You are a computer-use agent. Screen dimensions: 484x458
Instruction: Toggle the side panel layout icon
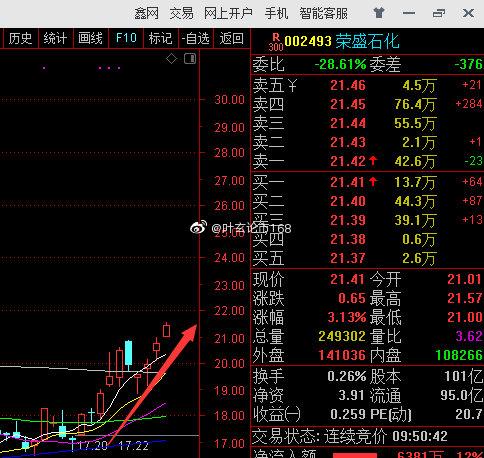point(190,59)
